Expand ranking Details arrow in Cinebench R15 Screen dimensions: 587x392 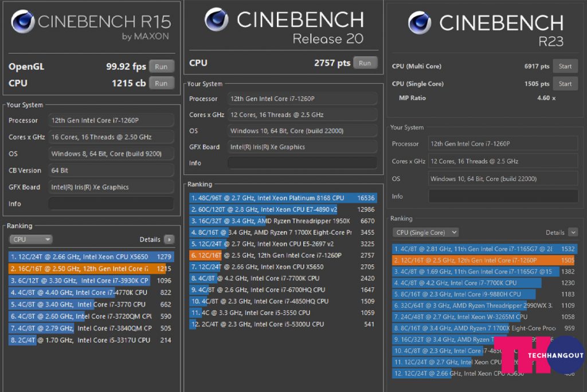(169, 240)
